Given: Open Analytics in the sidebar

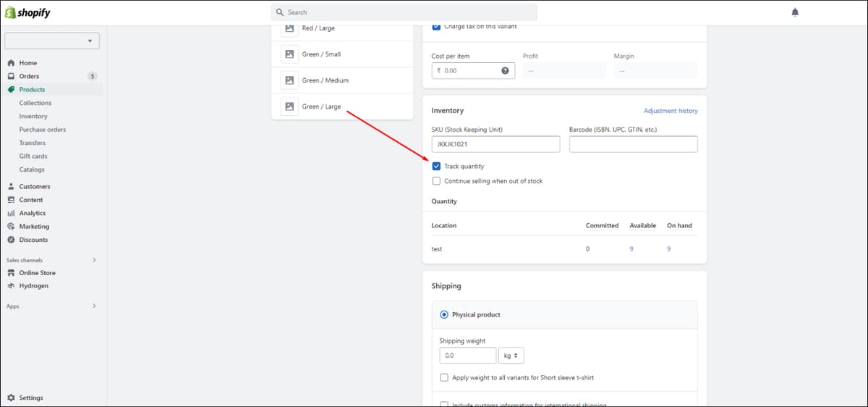Looking at the screenshot, I should click(x=33, y=214).
